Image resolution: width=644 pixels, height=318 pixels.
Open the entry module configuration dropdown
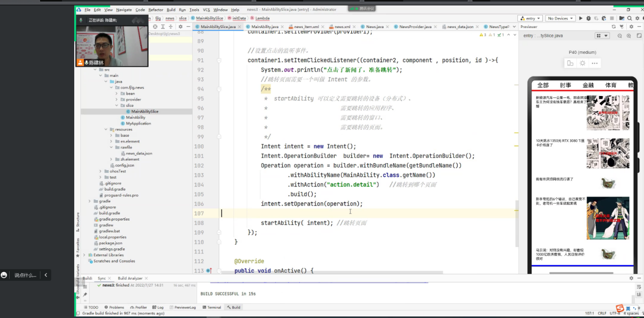pyautogui.click(x=530, y=18)
